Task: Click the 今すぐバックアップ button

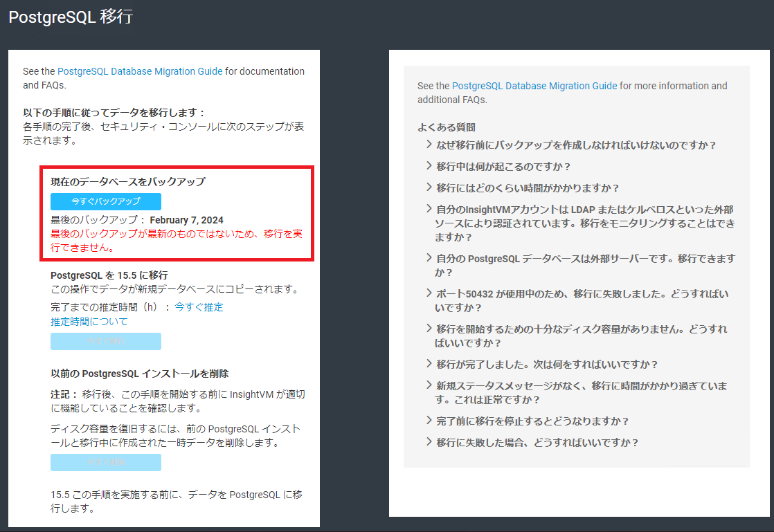Action: coord(106,201)
